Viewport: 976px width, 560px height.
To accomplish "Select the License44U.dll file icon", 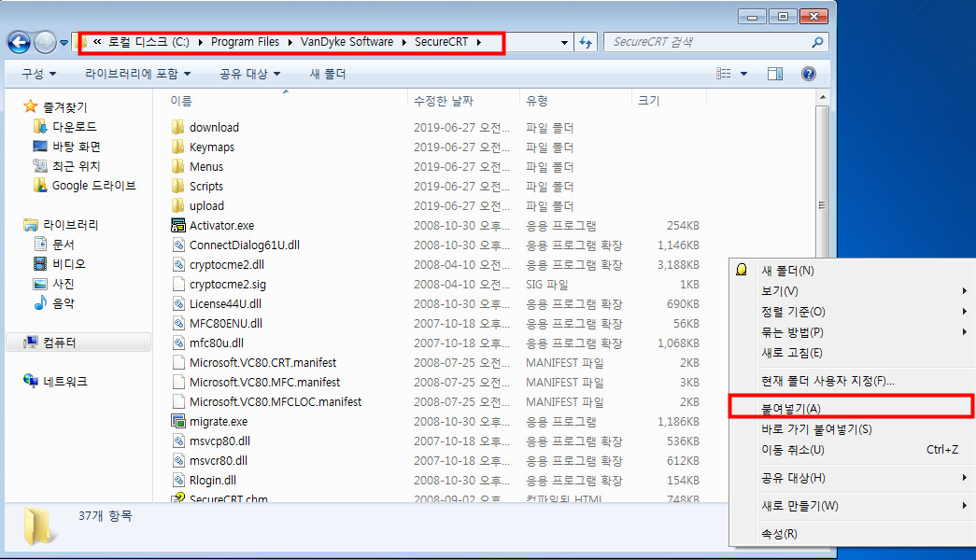I will 178,303.
